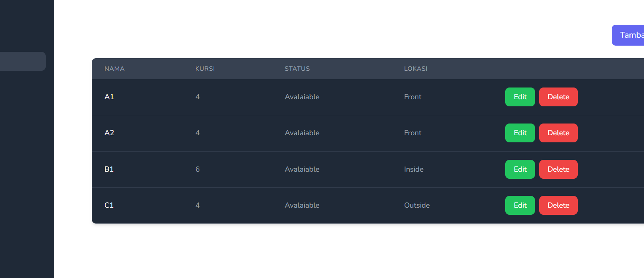Open Edit for table B1
644x278 pixels.
point(520,169)
